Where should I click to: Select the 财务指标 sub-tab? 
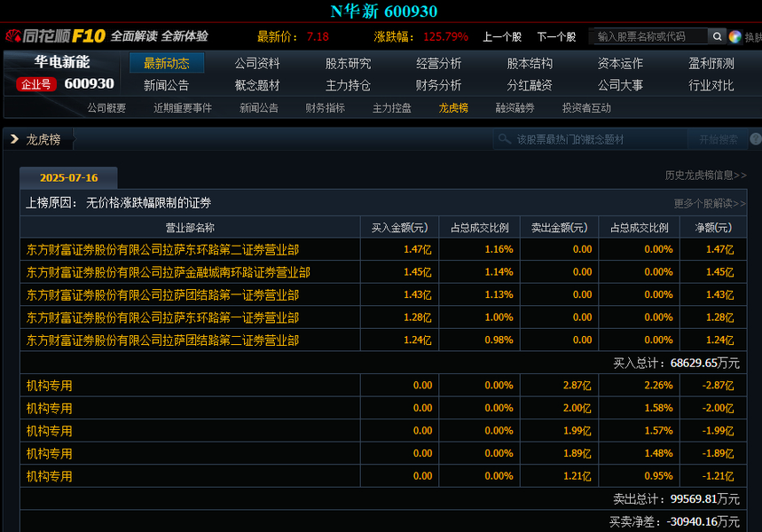tap(325, 108)
